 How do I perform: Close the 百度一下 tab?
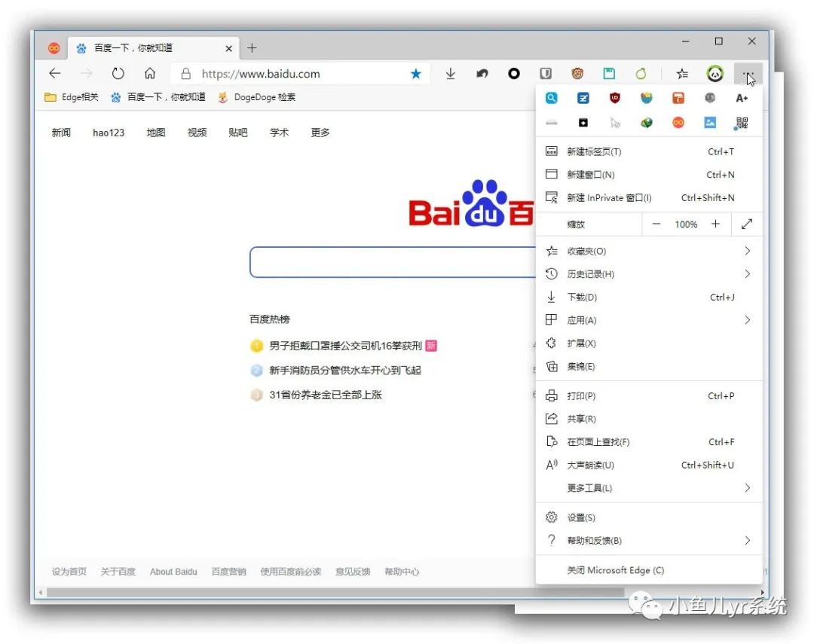coord(228,48)
